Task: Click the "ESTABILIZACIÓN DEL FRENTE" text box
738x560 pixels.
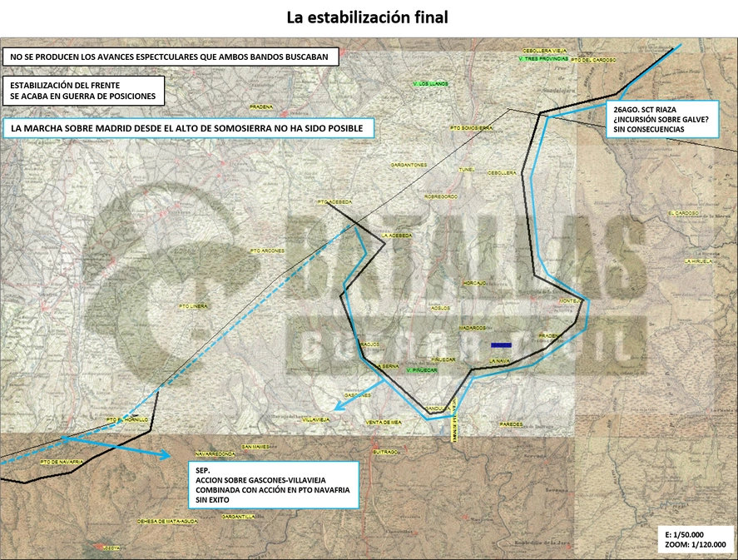Action: point(83,91)
